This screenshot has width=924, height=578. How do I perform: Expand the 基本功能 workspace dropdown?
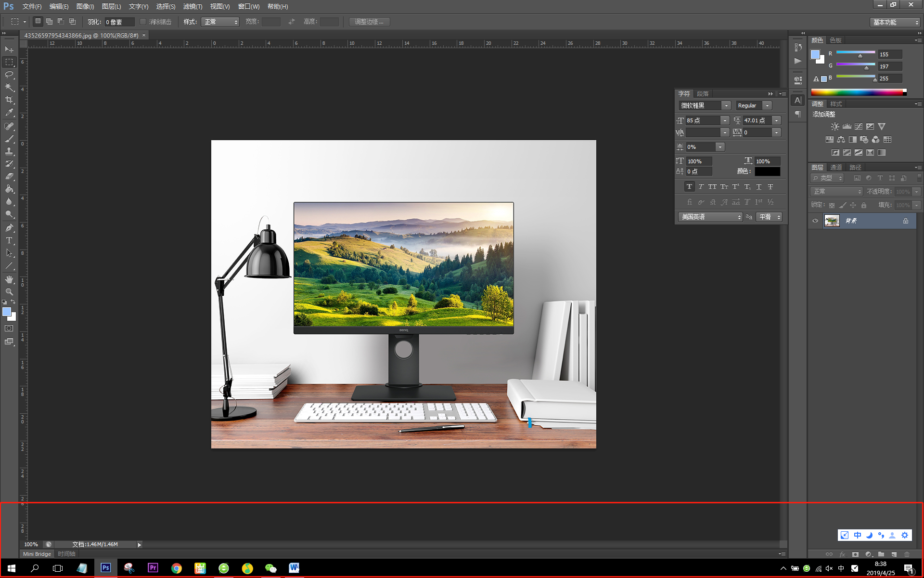(895, 22)
